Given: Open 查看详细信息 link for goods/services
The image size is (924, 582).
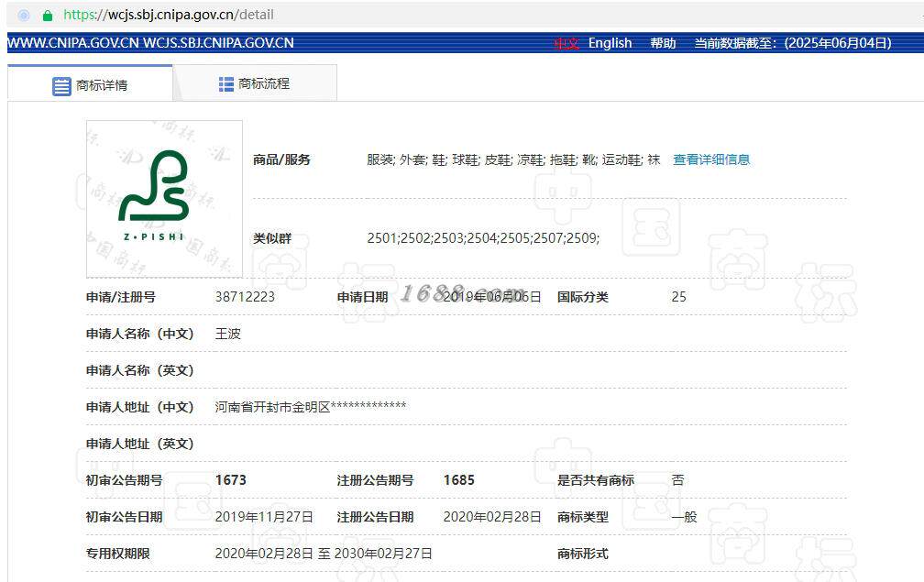Looking at the screenshot, I should pyautogui.click(x=711, y=159).
